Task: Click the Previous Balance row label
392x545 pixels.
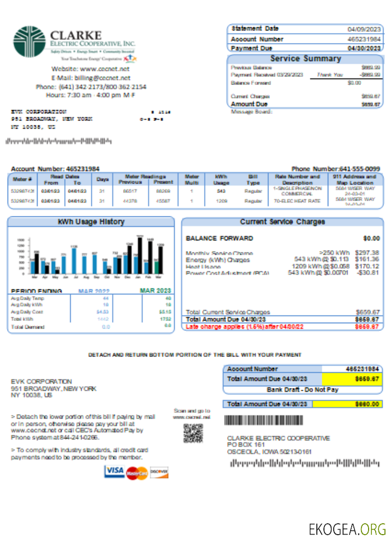Action: 251,68
